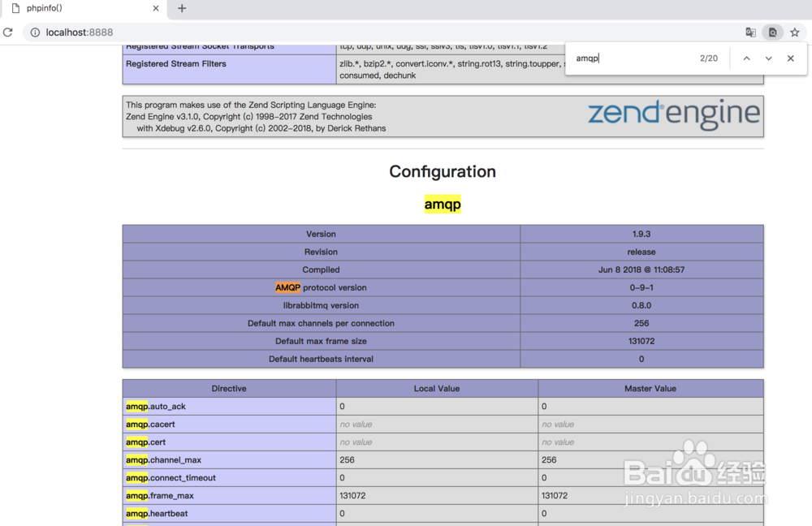Screen dimensions: 812x526
Task: Go to previous amqp search match
Action: pos(746,58)
